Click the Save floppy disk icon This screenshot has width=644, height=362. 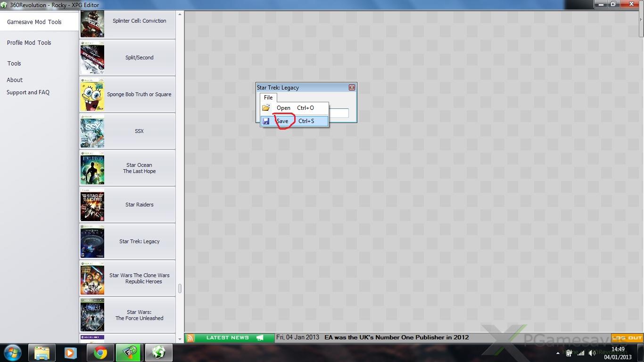click(x=266, y=121)
